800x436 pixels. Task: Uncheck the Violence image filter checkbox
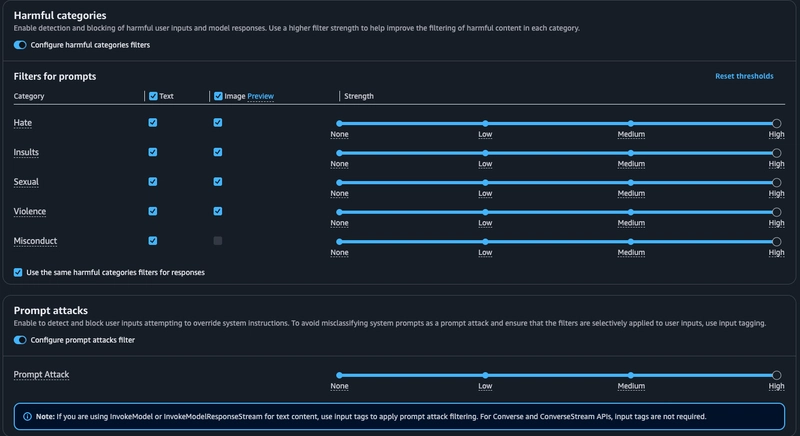(x=217, y=211)
